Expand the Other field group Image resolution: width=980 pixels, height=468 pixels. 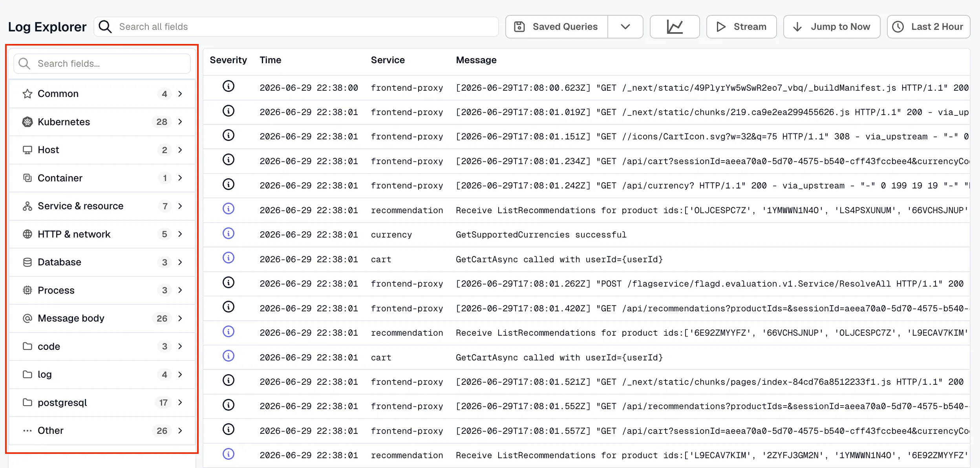point(102,431)
